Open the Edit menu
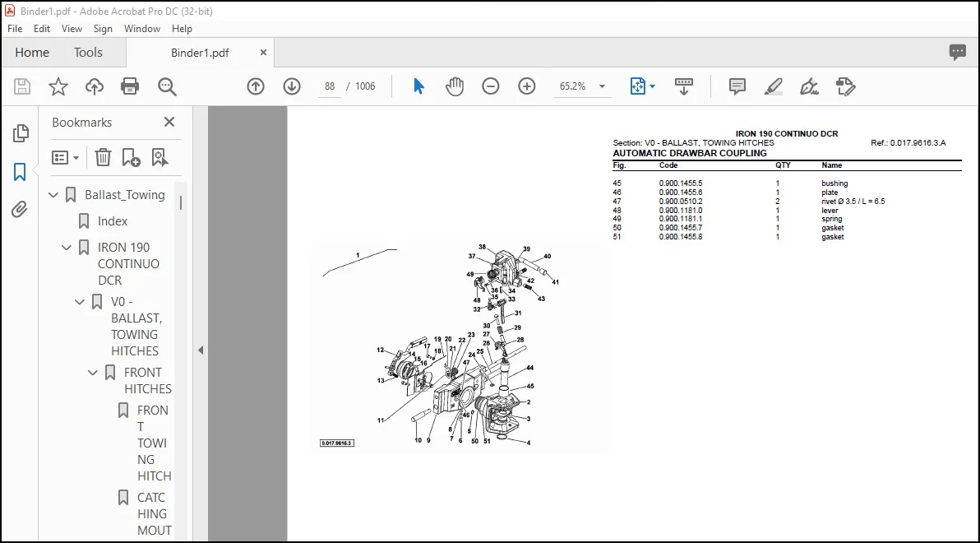This screenshot has height=543, width=980. click(42, 29)
